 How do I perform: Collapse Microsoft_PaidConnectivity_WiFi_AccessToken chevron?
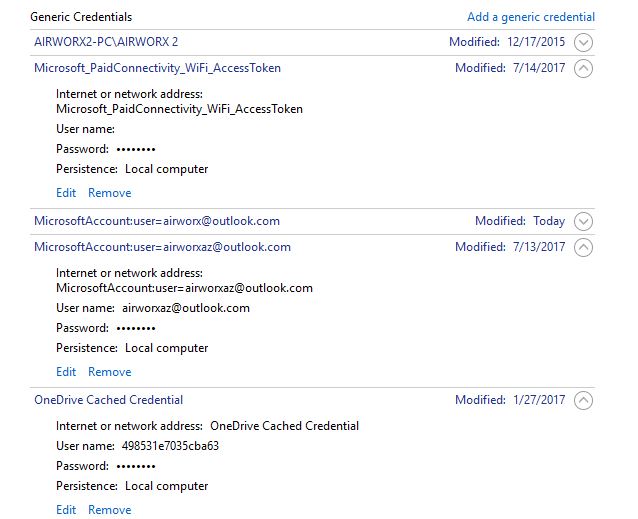(583, 68)
